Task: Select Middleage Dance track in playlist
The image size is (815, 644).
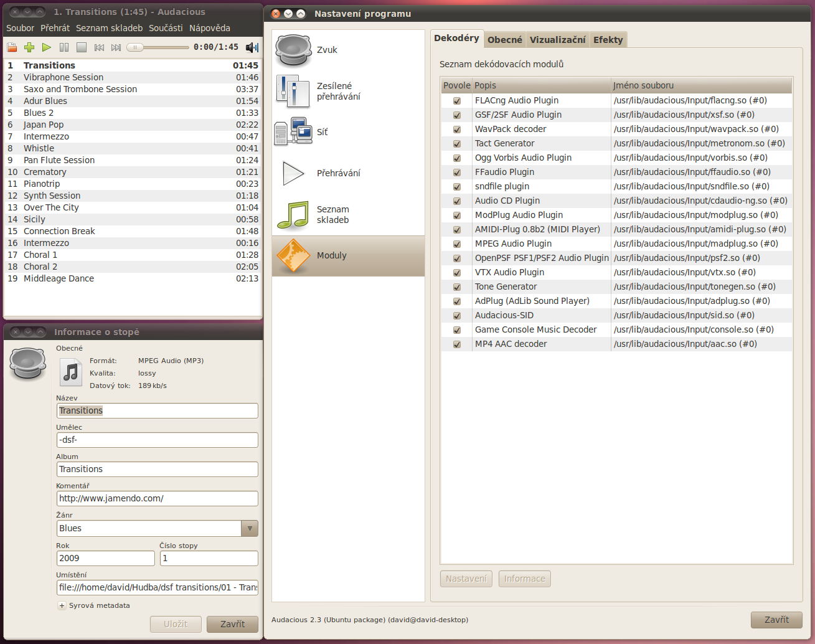Action: 133,278
